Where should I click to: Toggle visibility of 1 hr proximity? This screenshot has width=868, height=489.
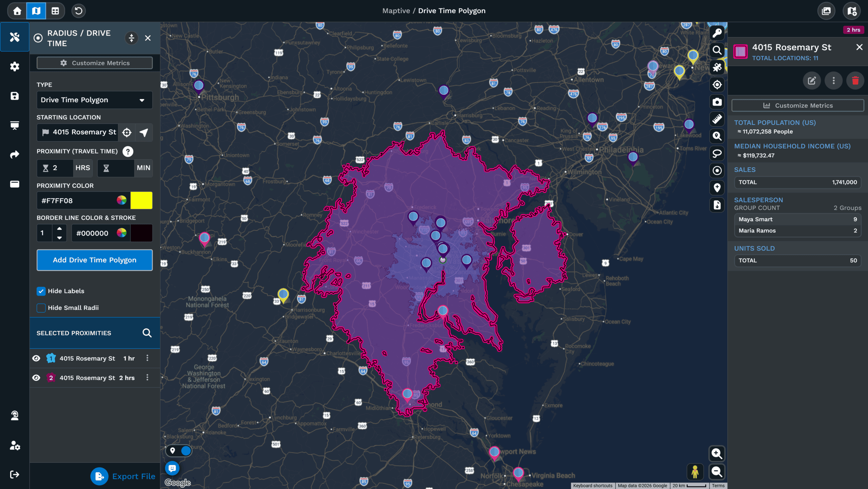[x=36, y=358]
